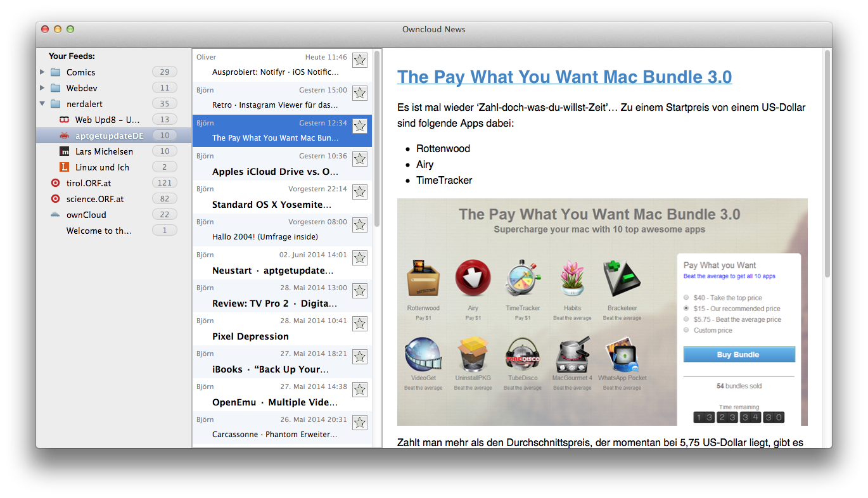Click the TubeDisco icon in image

(522, 355)
